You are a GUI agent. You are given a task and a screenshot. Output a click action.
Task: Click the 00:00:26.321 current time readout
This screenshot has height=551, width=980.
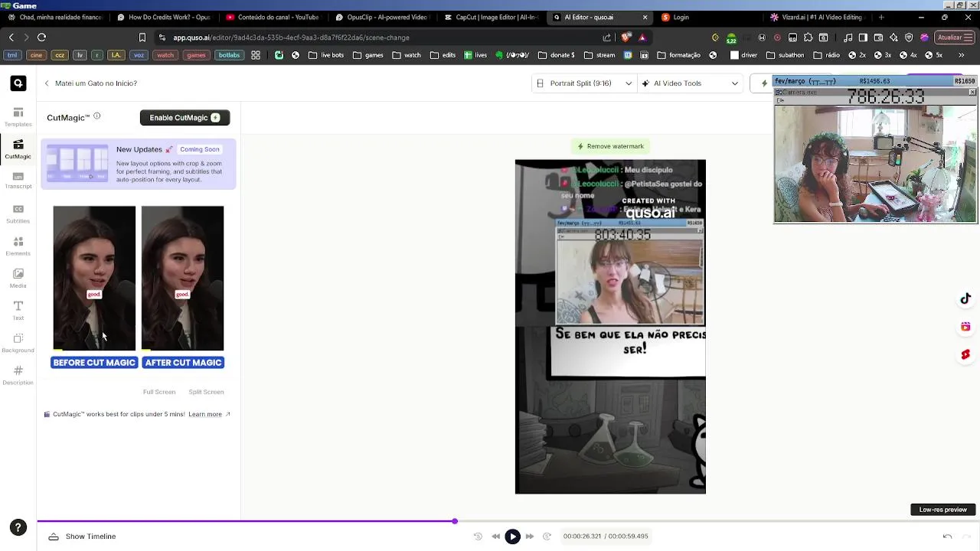[583, 536]
